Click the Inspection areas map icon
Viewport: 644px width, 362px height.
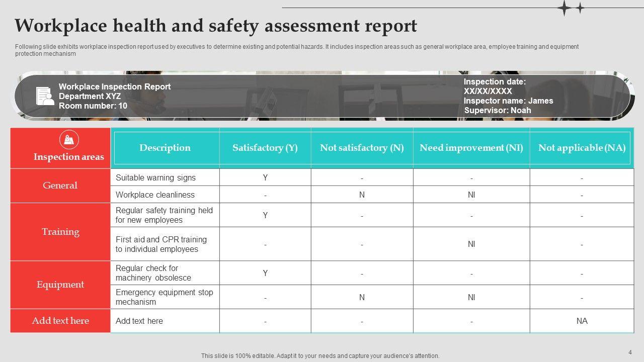click(x=69, y=139)
